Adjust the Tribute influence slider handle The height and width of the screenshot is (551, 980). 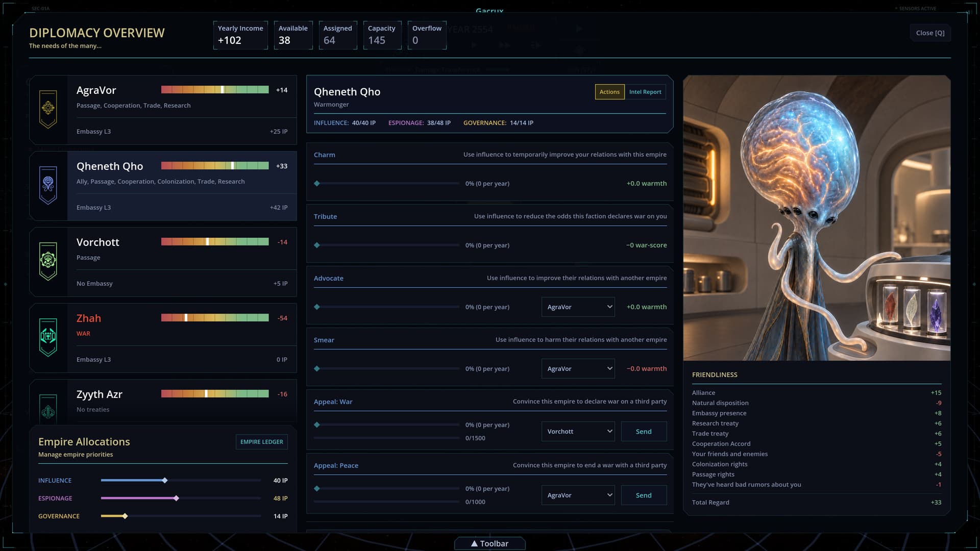pos(317,245)
